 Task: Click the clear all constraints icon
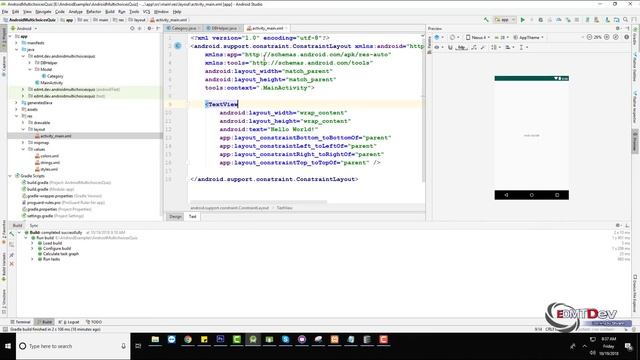pos(474,47)
